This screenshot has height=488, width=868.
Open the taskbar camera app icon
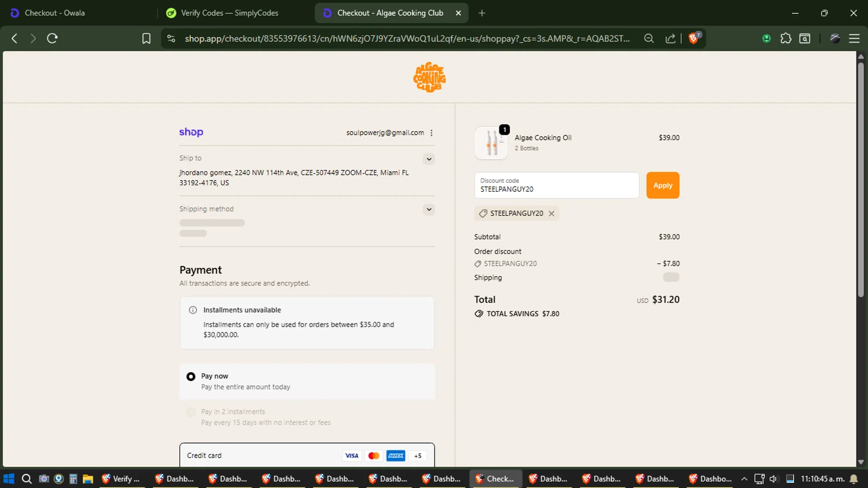tap(43, 479)
